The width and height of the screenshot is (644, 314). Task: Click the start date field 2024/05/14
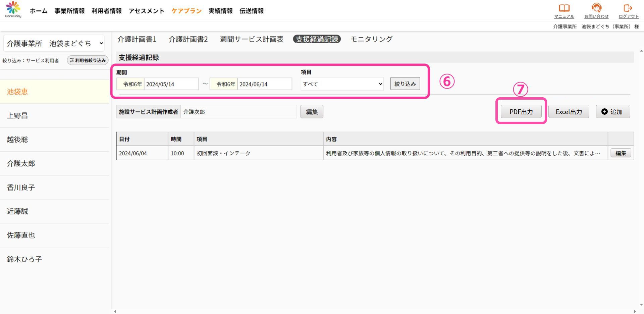(x=171, y=84)
